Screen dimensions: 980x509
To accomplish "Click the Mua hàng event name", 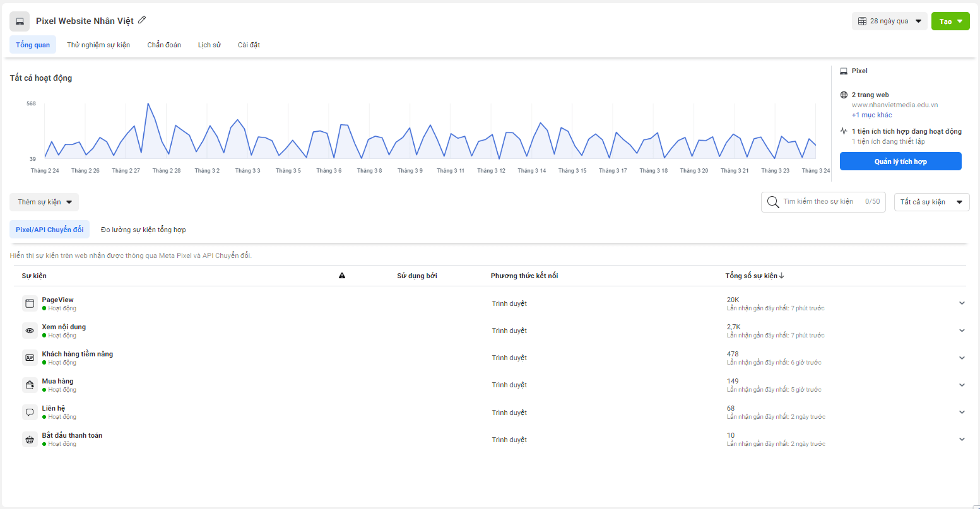I will pos(57,381).
